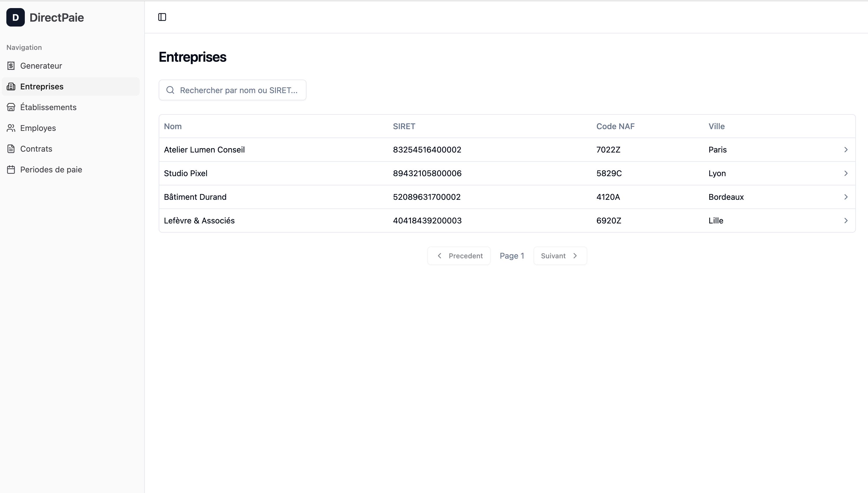868x493 pixels.
Task: Navigate to Contrats
Action: [70, 149]
